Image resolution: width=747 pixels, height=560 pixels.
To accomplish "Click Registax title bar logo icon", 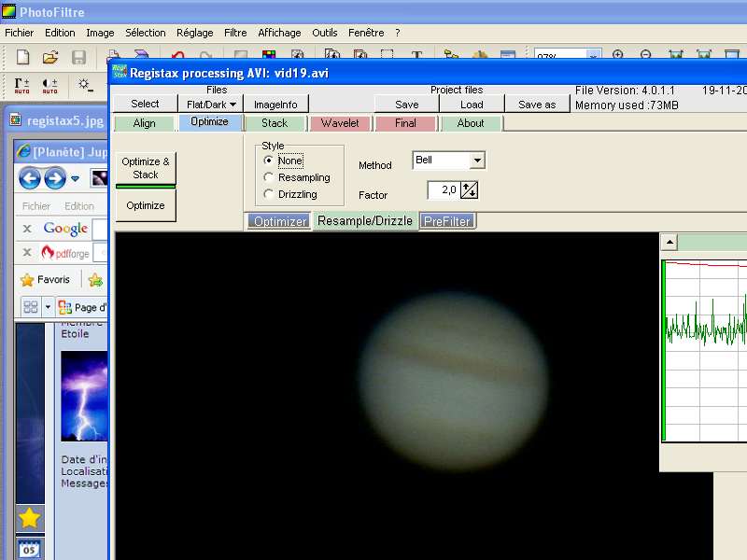I will pyautogui.click(x=120, y=72).
